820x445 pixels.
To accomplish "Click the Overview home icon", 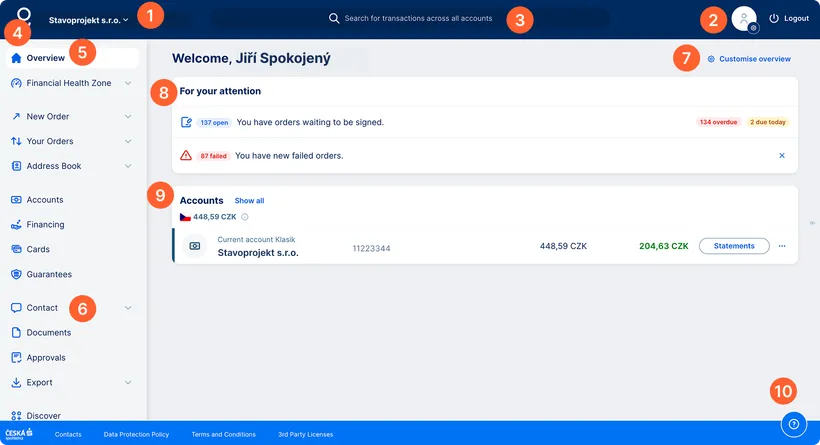I will (16, 58).
